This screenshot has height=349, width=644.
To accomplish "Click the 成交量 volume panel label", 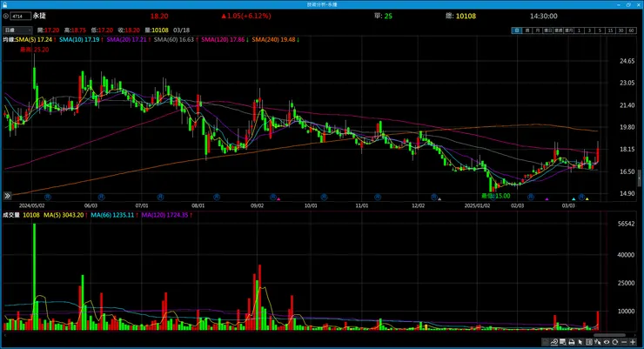I will (11, 215).
